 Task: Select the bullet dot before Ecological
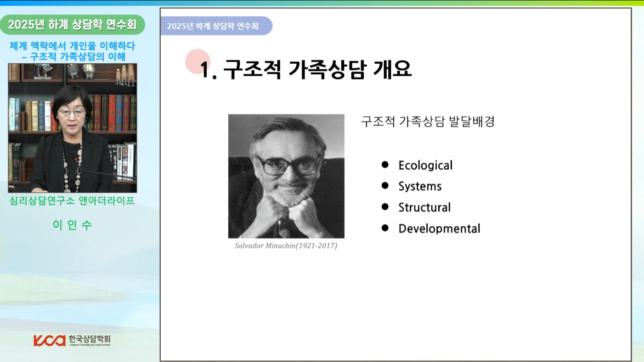pos(385,164)
